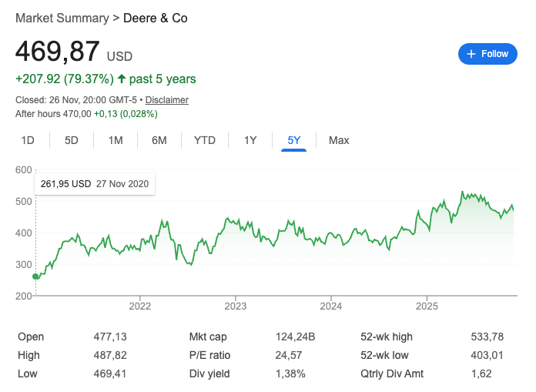Click the 2023 axis label

[x=236, y=306]
